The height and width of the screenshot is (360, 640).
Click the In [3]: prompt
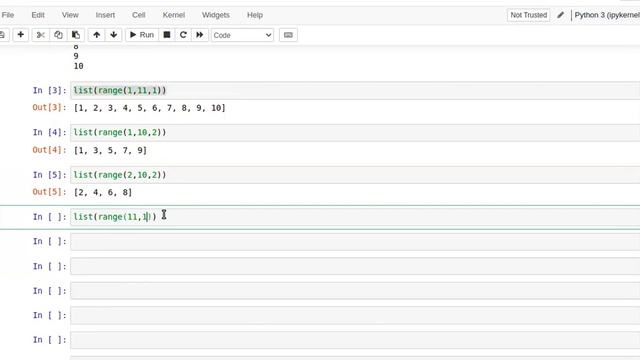49,90
